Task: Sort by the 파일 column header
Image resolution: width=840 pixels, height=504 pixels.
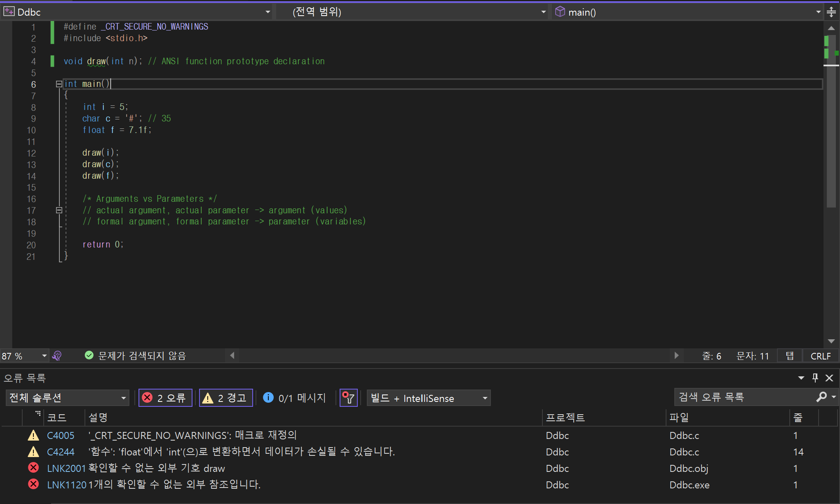Action: 679,418
